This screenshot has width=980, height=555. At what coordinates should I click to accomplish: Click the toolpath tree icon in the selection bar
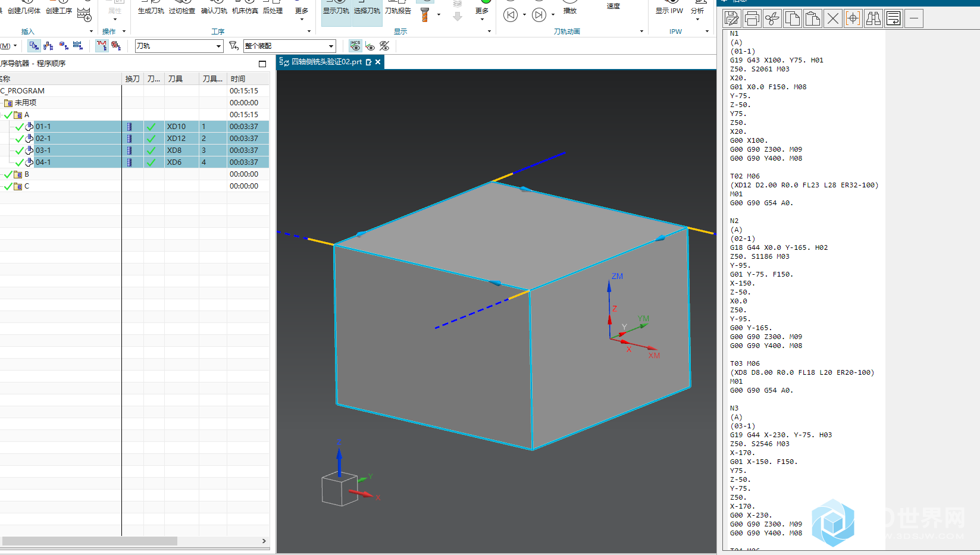(102, 46)
